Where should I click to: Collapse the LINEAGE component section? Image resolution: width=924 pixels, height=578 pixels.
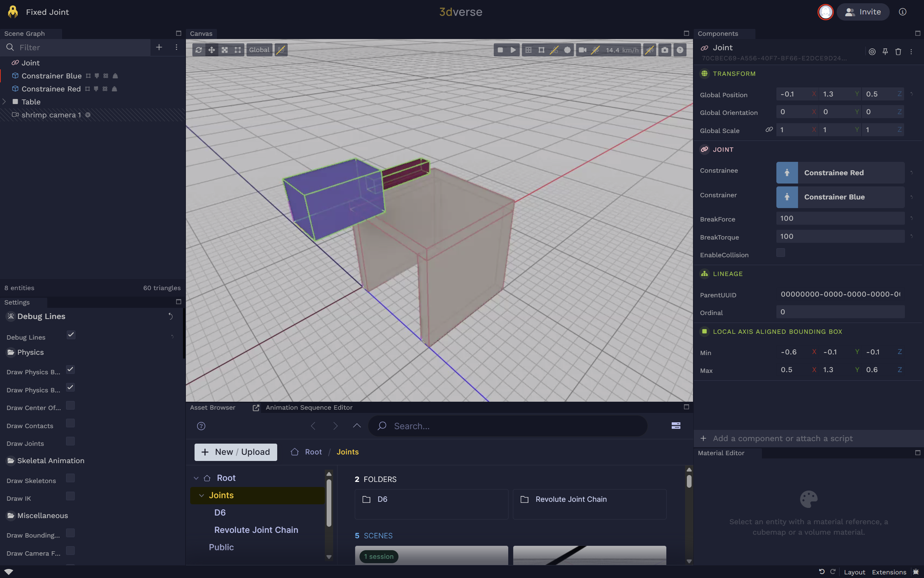coord(727,274)
